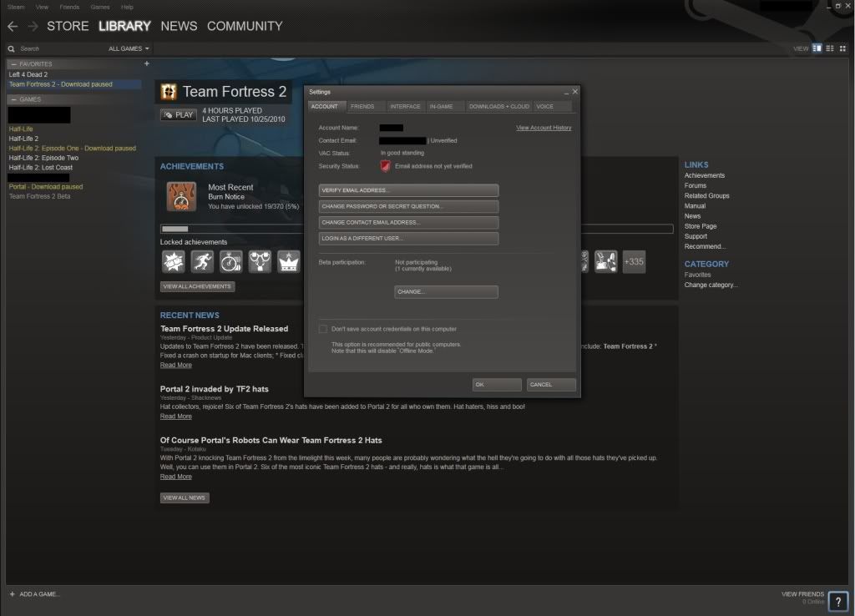Go back with the left arrow

pyautogui.click(x=13, y=26)
